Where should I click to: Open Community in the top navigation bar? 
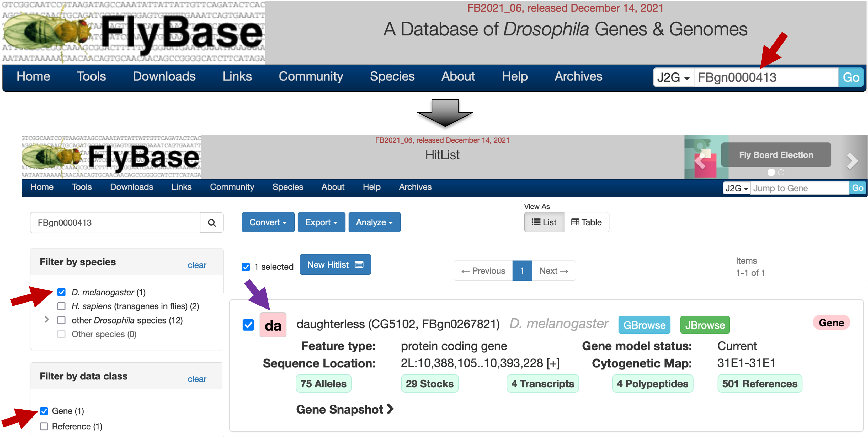pyautogui.click(x=311, y=76)
